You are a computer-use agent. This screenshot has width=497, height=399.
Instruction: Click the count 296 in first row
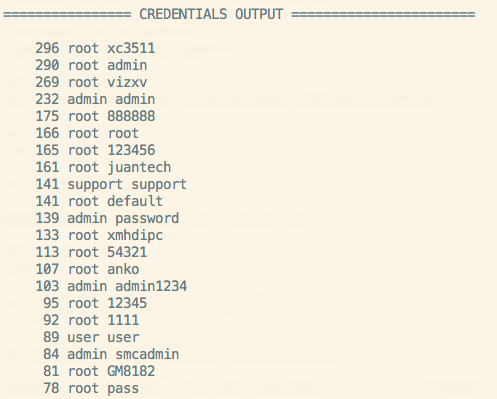(47, 48)
